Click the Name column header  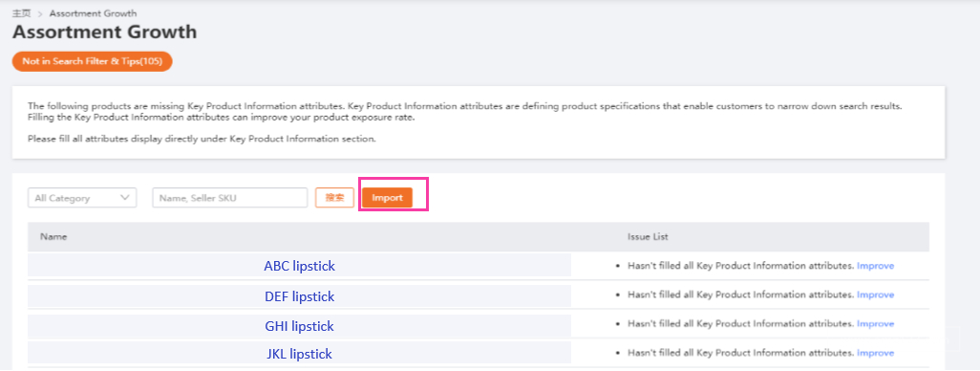point(53,237)
